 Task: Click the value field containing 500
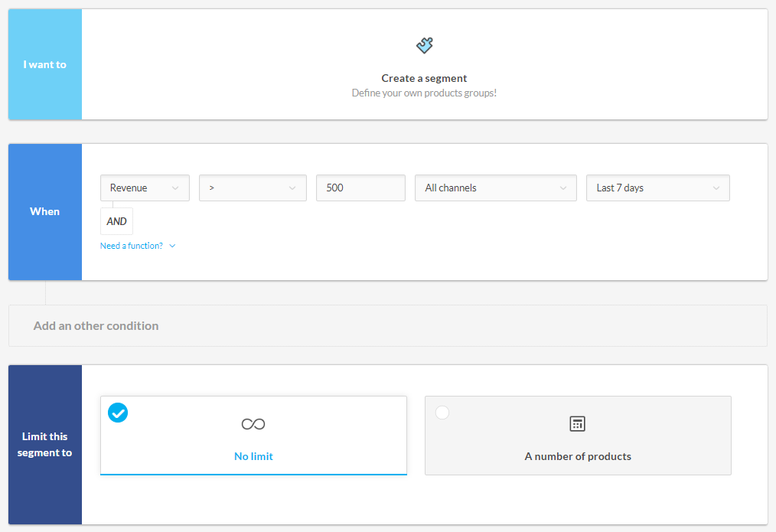point(360,188)
